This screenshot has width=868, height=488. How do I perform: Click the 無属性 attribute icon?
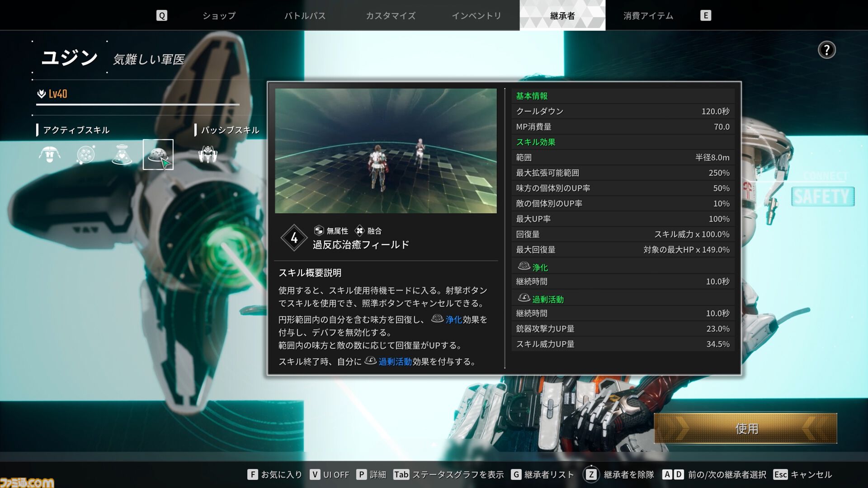point(319,230)
